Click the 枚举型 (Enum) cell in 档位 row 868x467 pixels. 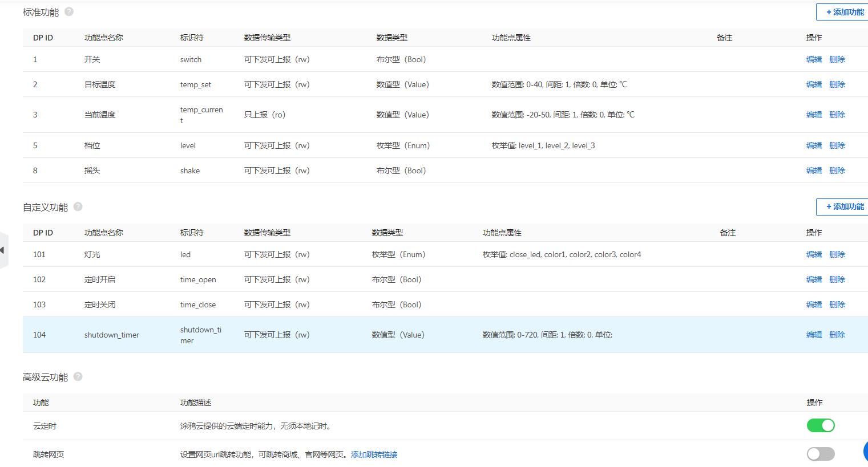[x=403, y=145]
